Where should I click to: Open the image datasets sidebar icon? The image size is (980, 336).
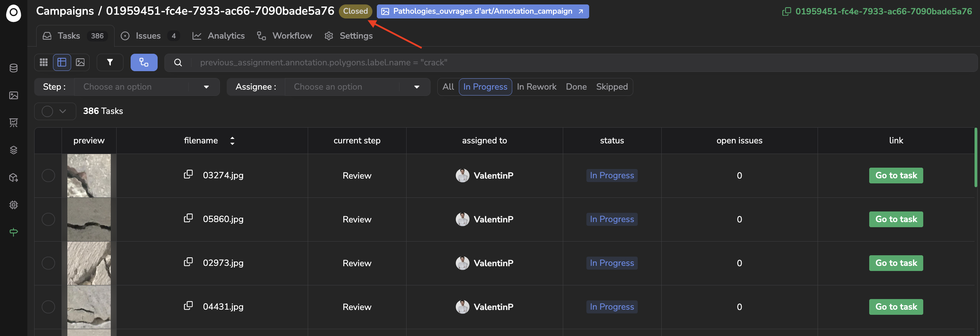(14, 95)
